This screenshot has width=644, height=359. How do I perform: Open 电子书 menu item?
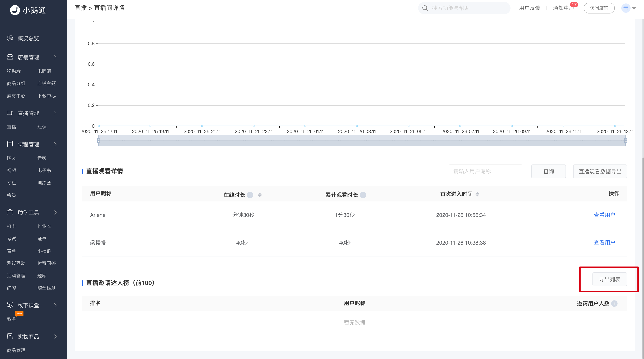pos(44,170)
